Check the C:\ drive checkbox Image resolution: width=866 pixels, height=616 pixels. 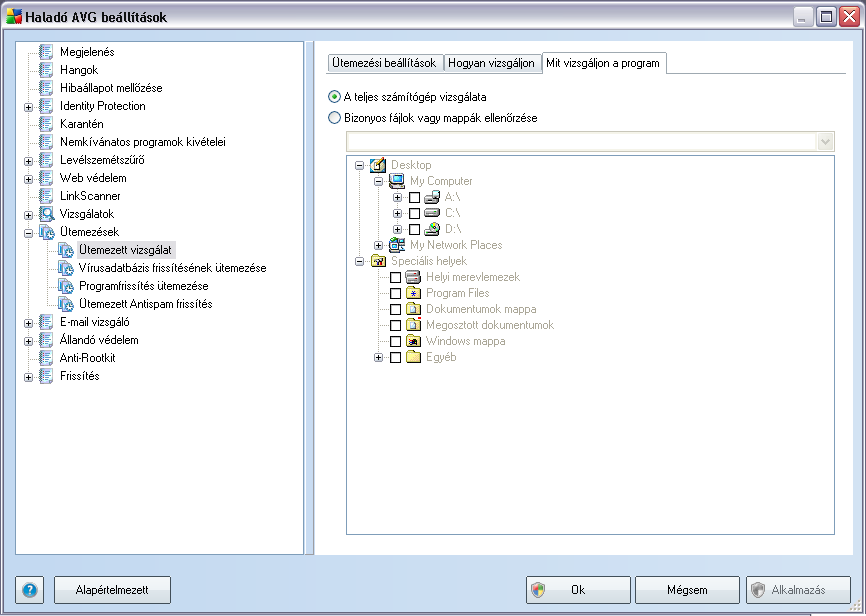pyautogui.click(x=414, y=213)
